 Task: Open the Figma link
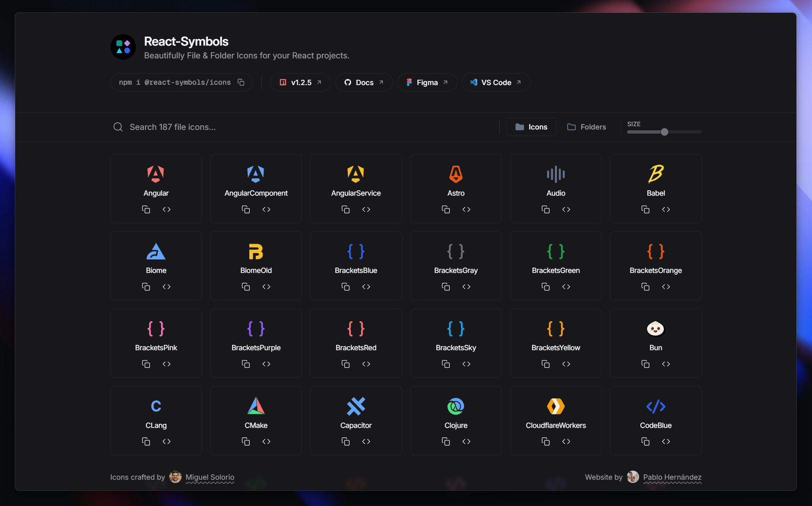point(427,83)
